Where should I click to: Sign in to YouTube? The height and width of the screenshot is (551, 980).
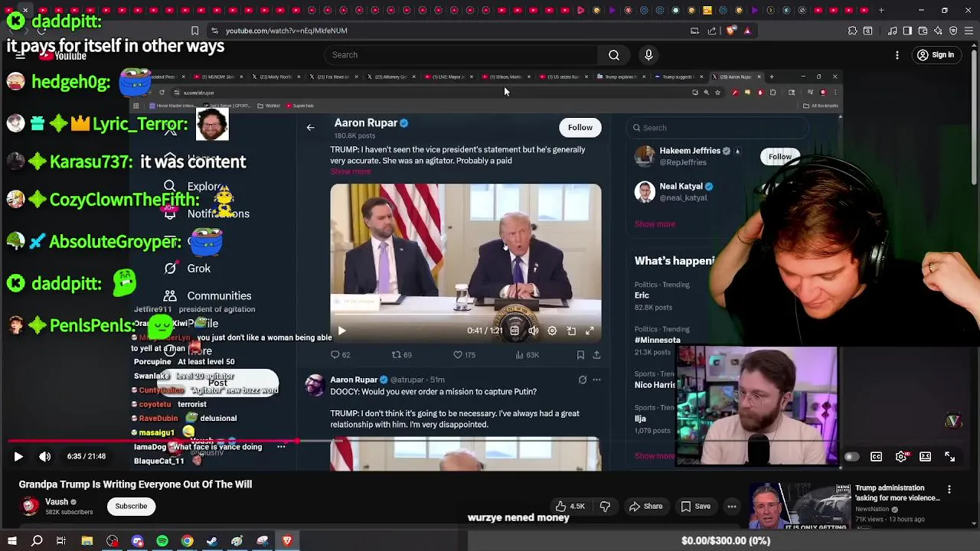[x=936, y=55]
